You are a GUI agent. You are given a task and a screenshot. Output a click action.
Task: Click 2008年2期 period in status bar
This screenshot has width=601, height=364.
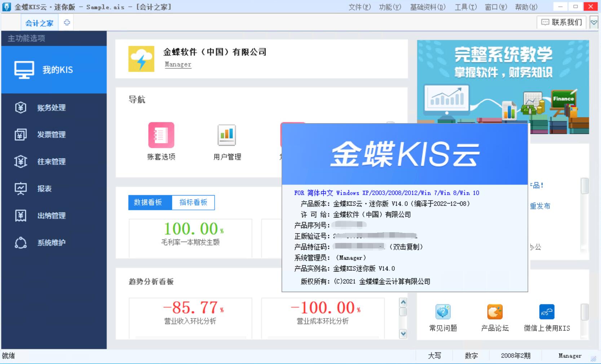coord(516,356)
